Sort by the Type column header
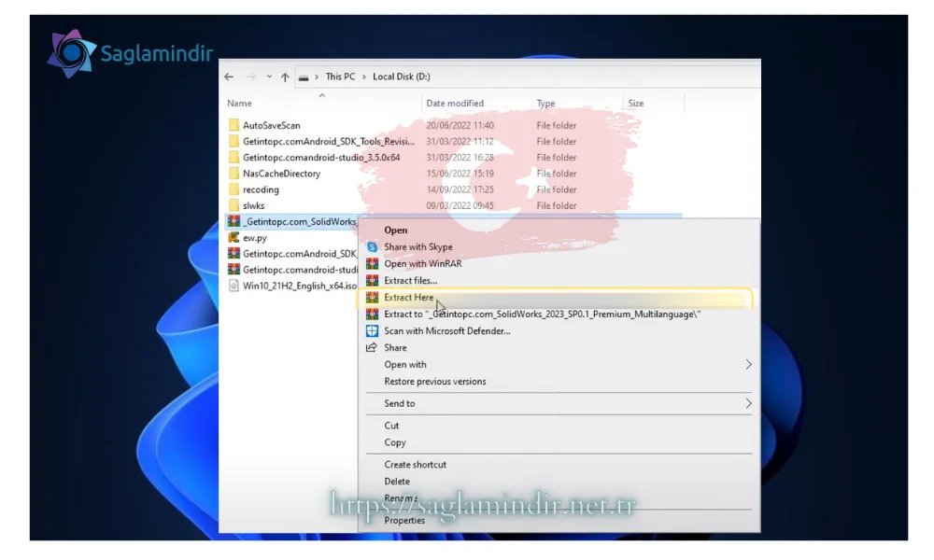 click(545, 104)
